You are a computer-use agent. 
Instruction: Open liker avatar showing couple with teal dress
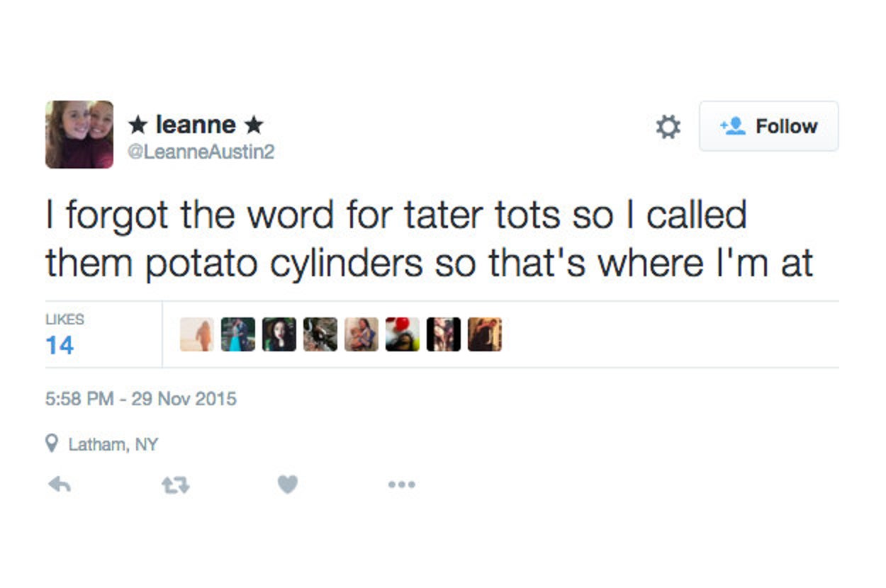238,334
